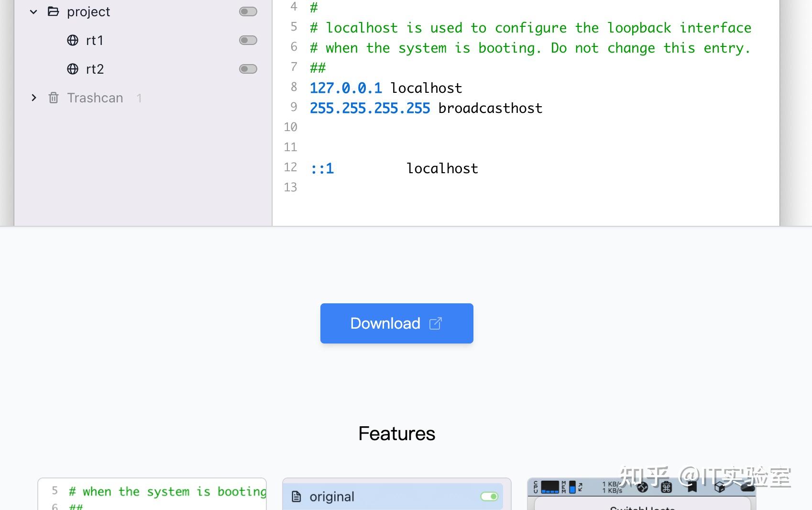Click the globe icon beside rt2

pos(72,69)
